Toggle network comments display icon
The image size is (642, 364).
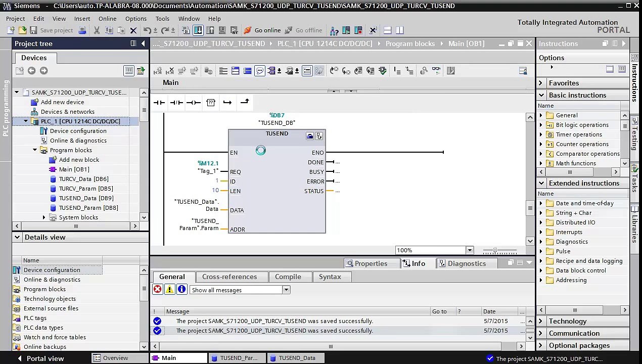pyautogui.click(x=307, y=71)
